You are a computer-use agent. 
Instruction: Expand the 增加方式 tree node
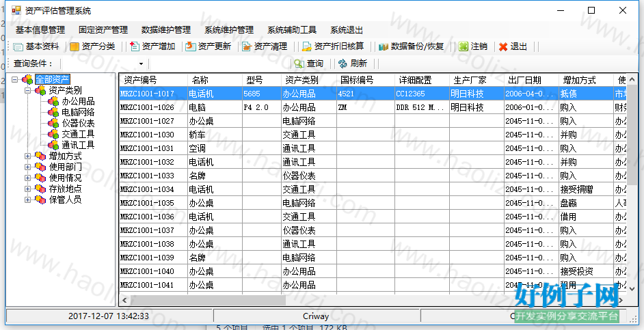pyautogui.click(x=27, y=156)
